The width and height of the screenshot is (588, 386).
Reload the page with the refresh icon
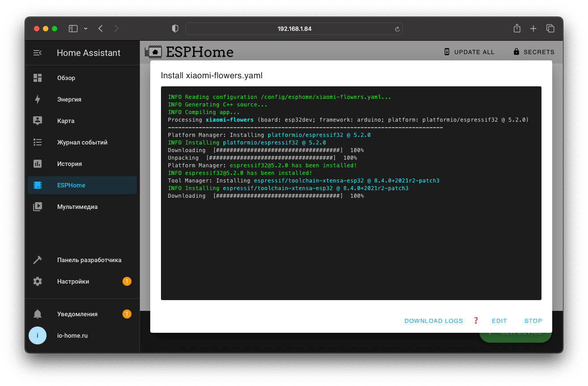[397, 29]
